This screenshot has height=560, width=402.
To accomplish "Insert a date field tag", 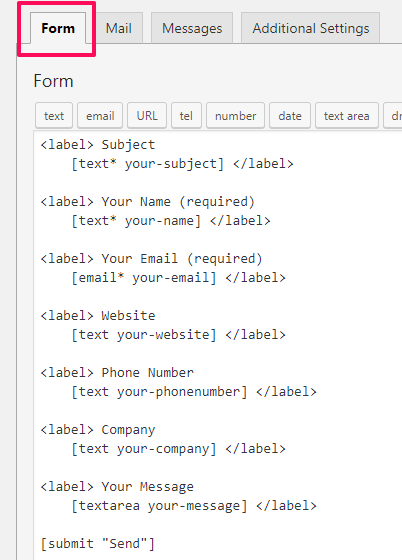I will 290,116.
